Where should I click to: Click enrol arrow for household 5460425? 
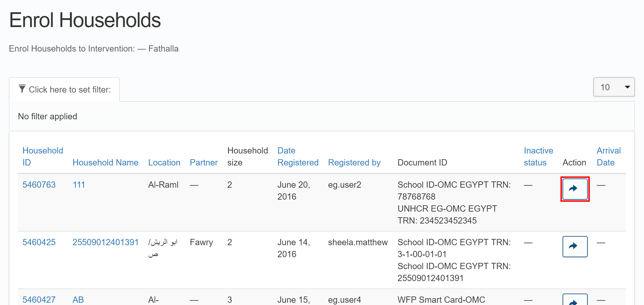575,246
